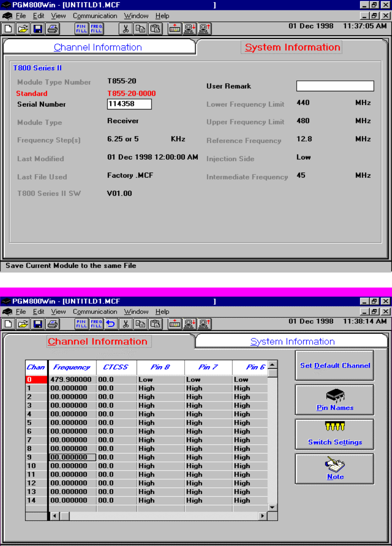Click CTCSS column header in channel table
Viewport: 392px width, 546px height.
coord(116,367)
